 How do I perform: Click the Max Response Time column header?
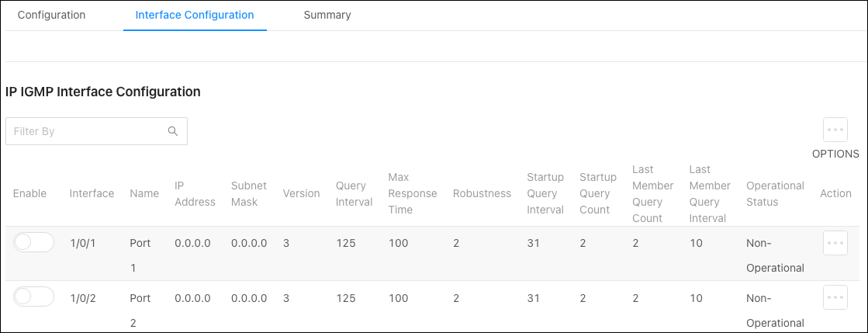413,193
